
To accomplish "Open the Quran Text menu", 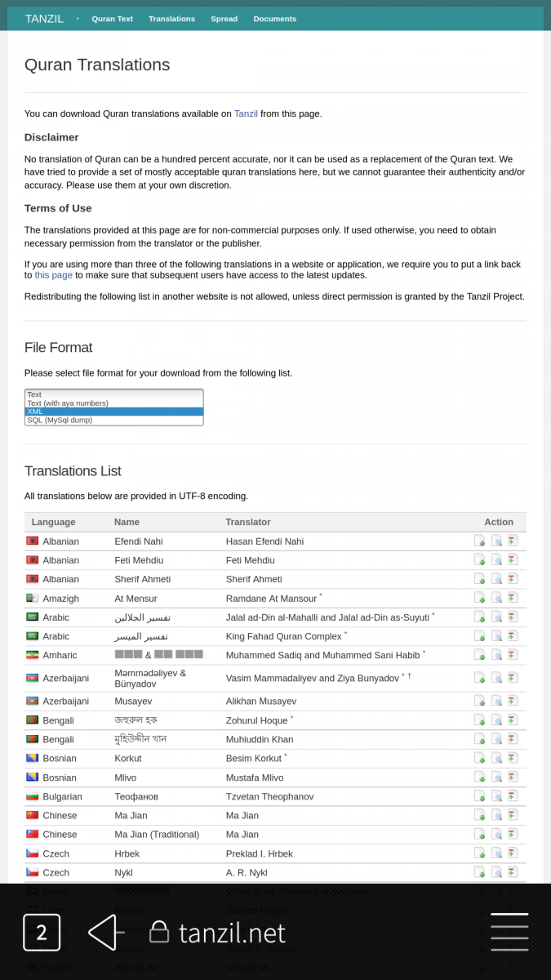I will (x=112, y=19).
